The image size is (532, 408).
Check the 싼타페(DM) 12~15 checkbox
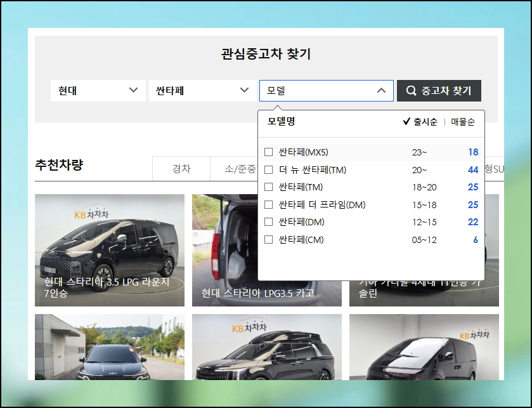tap(268, 222)
